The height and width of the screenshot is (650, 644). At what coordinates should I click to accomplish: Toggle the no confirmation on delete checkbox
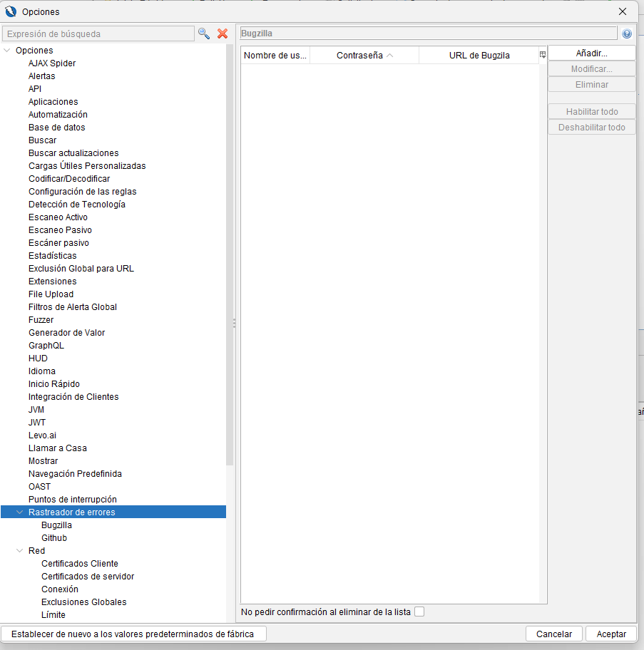pyautogui.click(x=419, y=612)
